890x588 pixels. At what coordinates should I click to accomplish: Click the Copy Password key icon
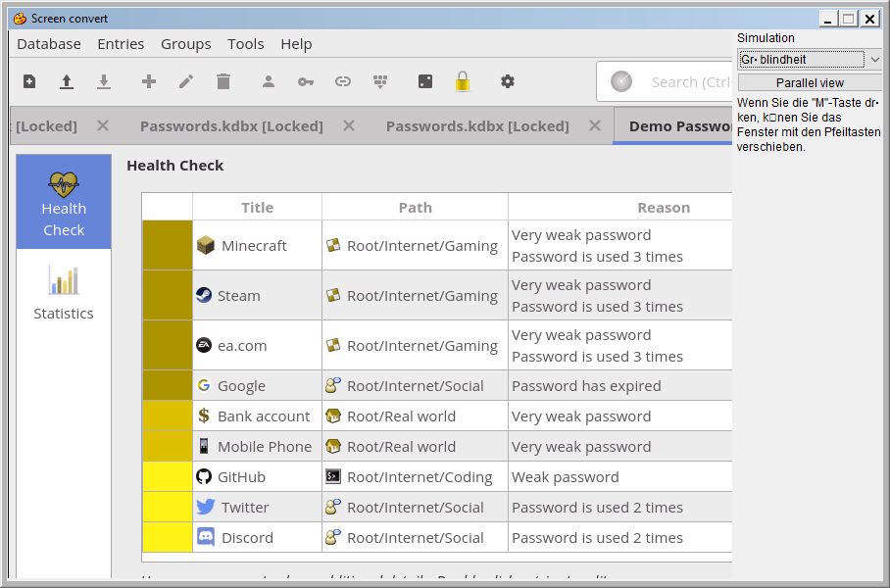(306, 82)
